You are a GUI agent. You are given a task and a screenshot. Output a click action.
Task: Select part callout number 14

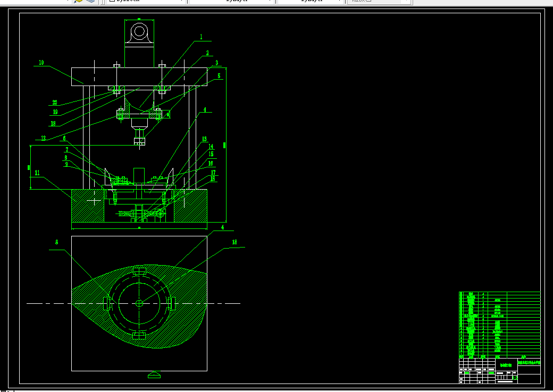click(x=211, y=147)
